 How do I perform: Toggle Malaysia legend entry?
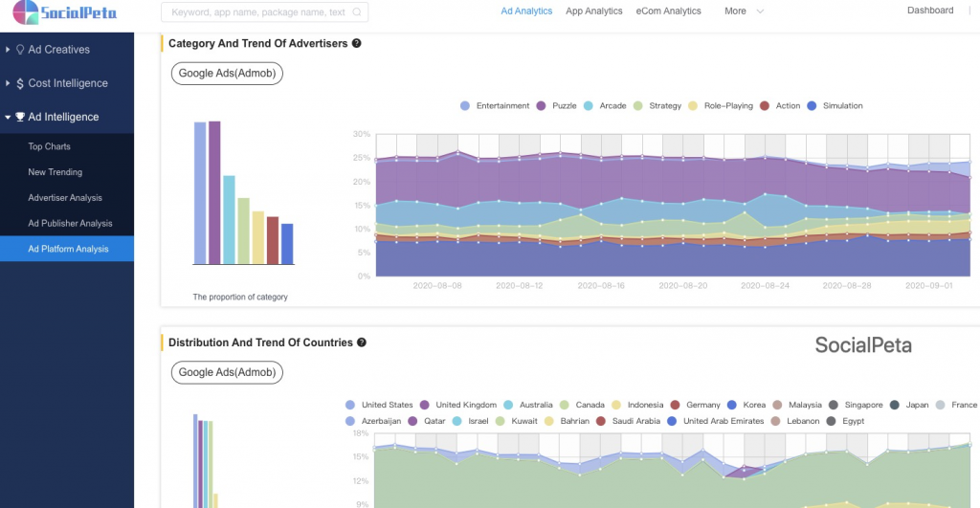tap(797, 405)
